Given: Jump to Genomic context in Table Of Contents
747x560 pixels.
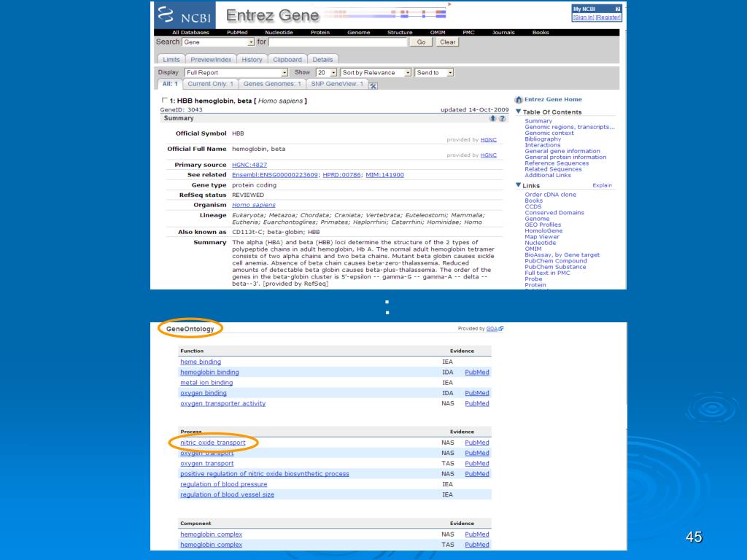Looking at the screenshot, I should pyautogui.click(x=549, y=133).
